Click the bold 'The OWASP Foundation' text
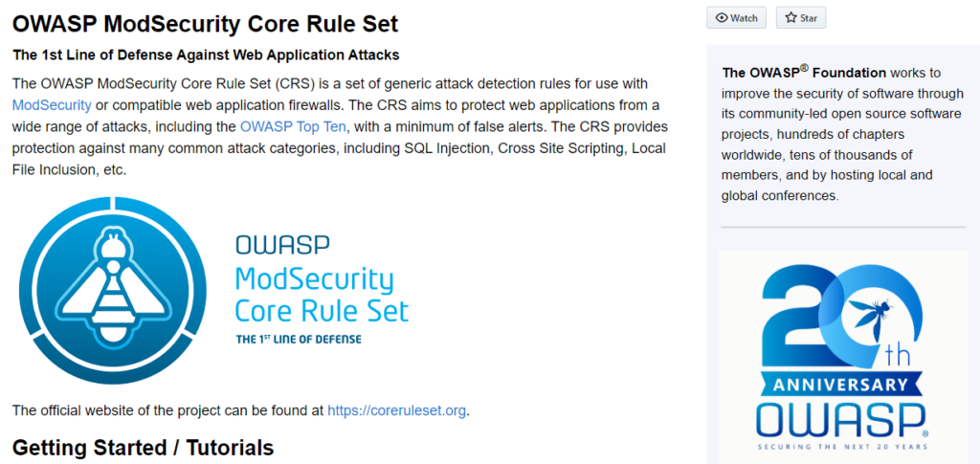 [x=804, y=72]
